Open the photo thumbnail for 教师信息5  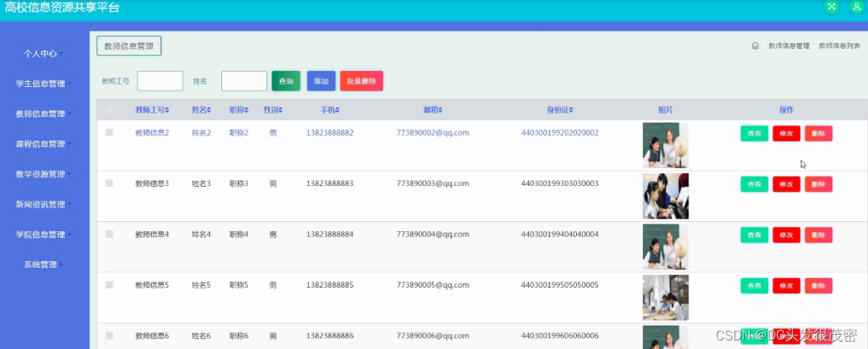pyautogui.click(x=665, y=297)
